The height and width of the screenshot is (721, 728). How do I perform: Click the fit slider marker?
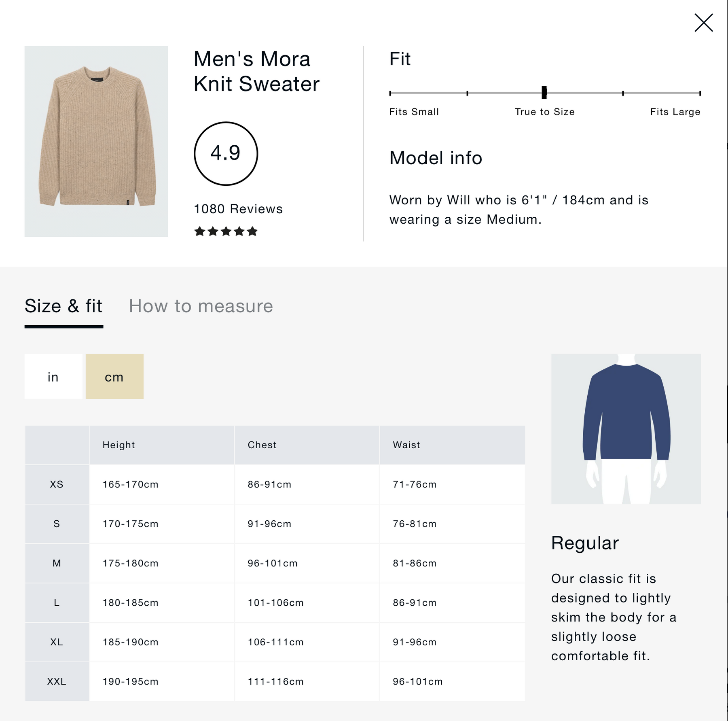coord(544,93)
